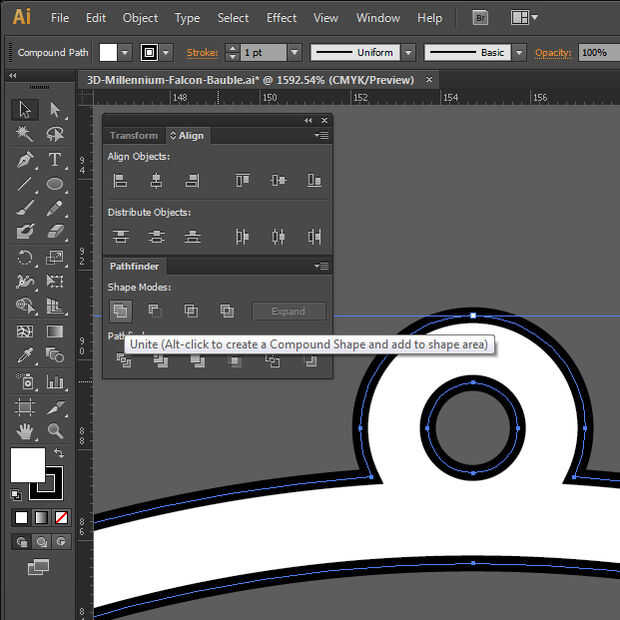Apply Minus Front shape mode
This screenshot has height=620, width=620.
point(155,311)
